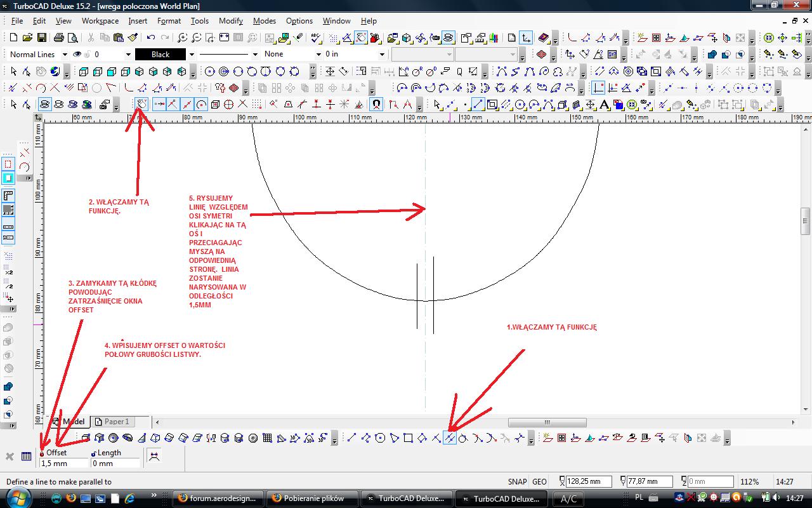The width and height of the screenshot is (812, 508).
Task: Click the GEO button in status bar
Action: point(539,482)
